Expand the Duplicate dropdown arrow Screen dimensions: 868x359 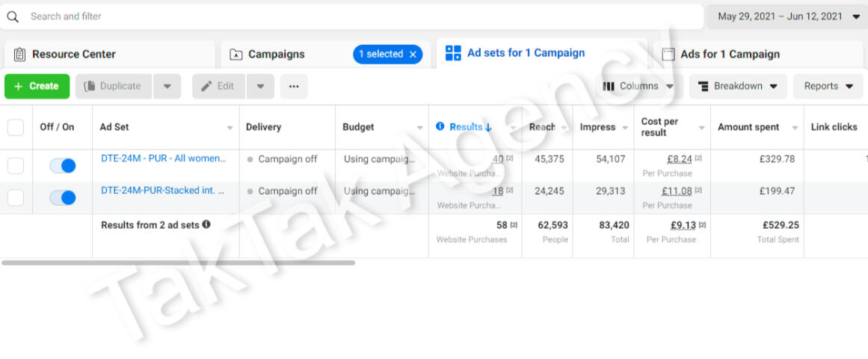(167, 87)
